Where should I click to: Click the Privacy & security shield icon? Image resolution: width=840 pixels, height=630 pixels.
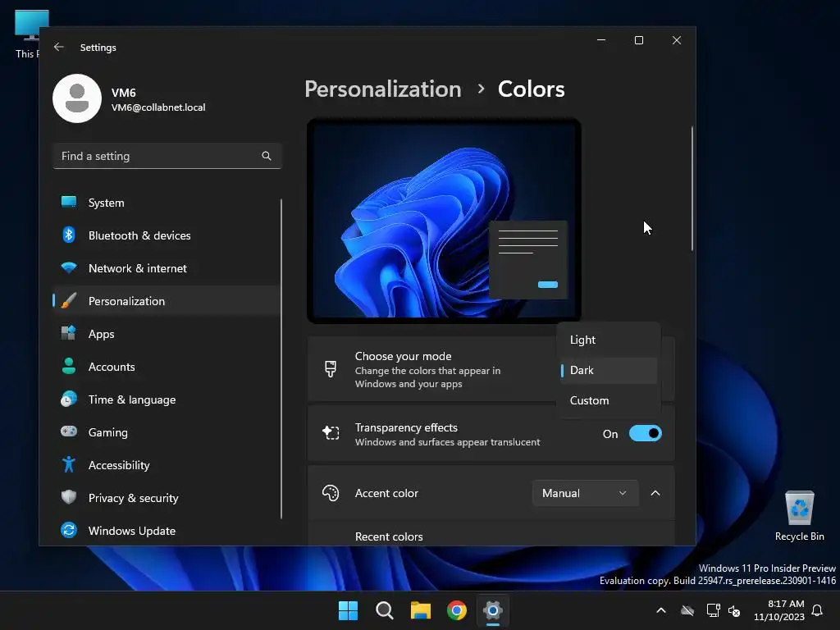click(x=69, y=497)
